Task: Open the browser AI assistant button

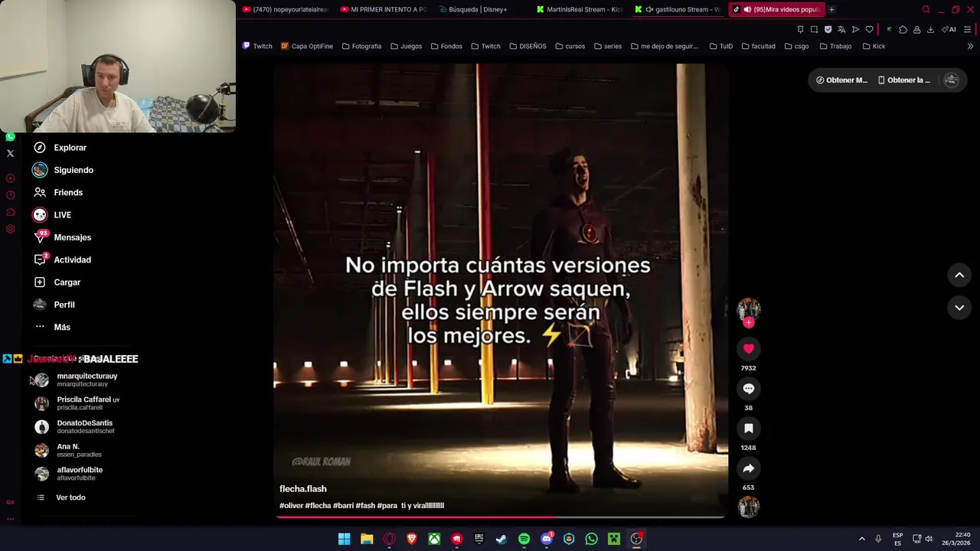Action: coord(949,29)
